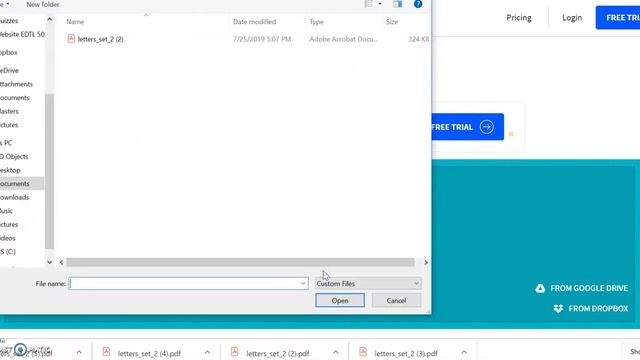640x360 pixels.
Task: Click the help question mark icon
Action: point(418,4)
